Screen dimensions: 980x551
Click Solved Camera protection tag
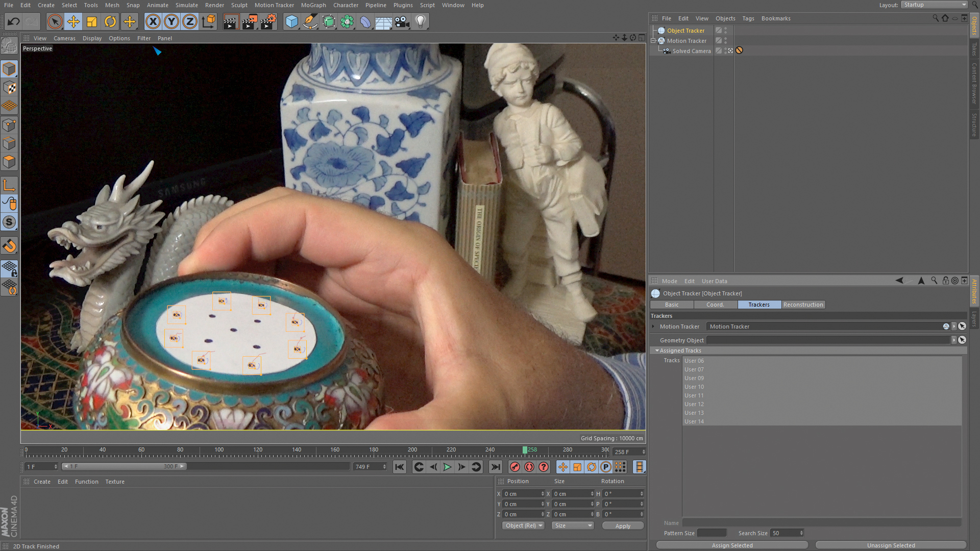[x=739, y=51]
